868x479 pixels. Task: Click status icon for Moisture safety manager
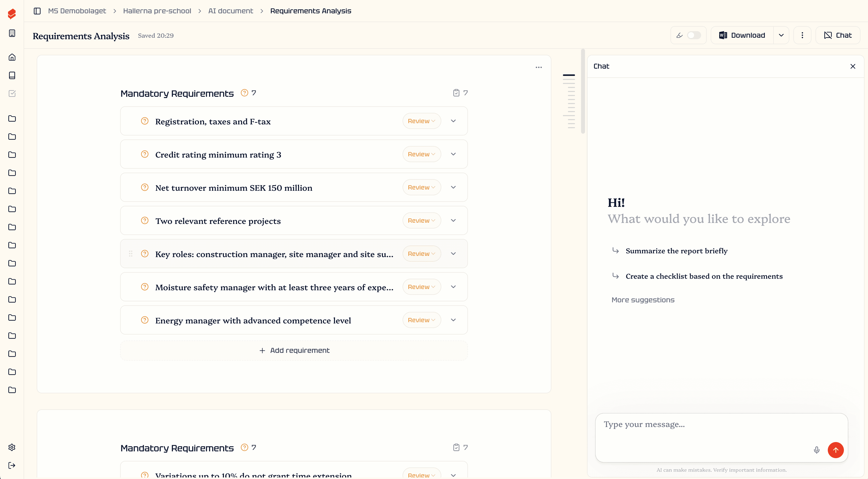click(x=144, y=287)
